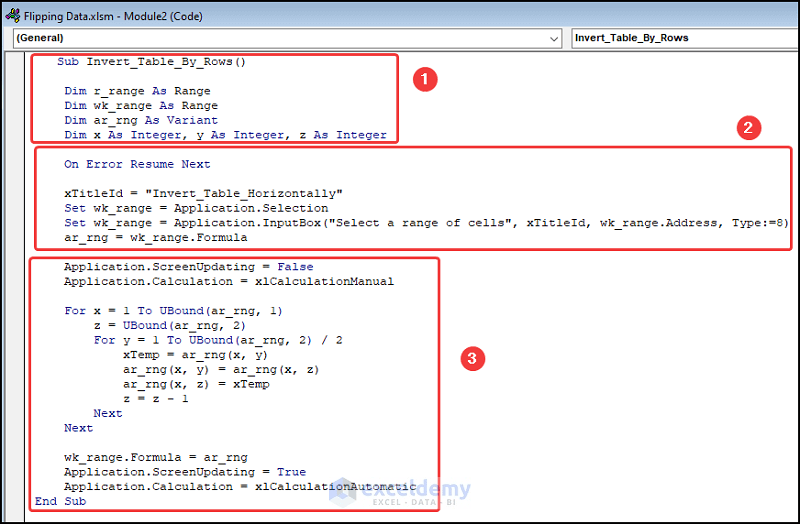Image resolution: width=800 pixels, height=524 pixels.
Task: Click the 'wk_range.Formula = ar_rng' line
Action: [x=156, y=458]
